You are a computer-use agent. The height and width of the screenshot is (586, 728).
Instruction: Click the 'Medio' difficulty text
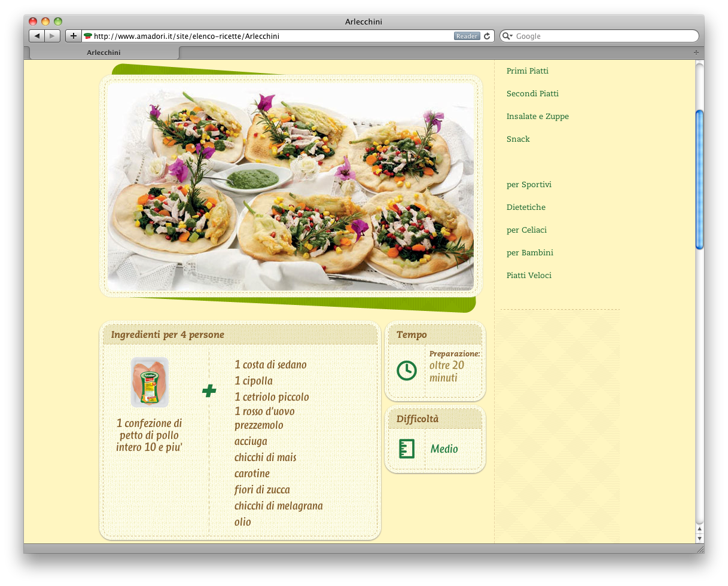coord(444,449)
